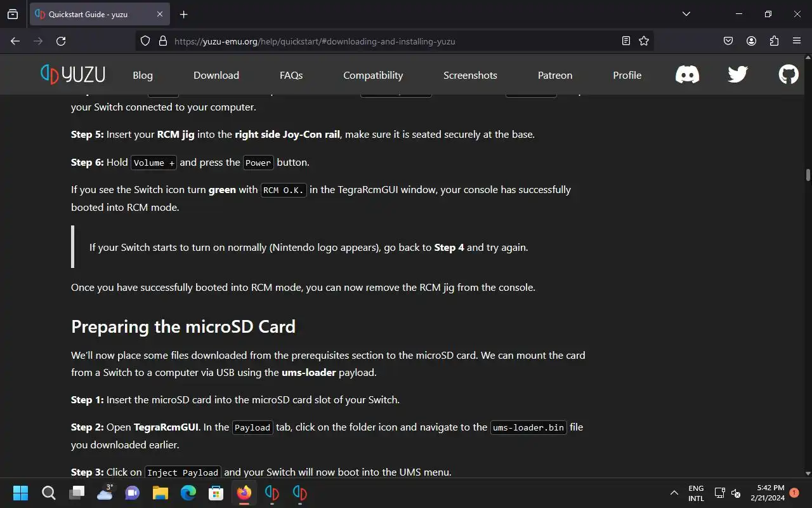Open Microsoft Store from the taskbar

tap(216, 493)
